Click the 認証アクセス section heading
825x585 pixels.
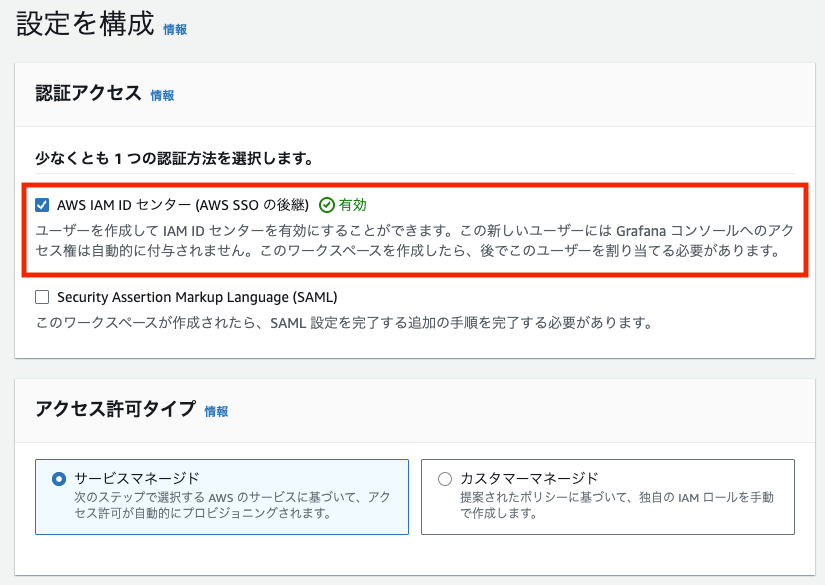88,94
